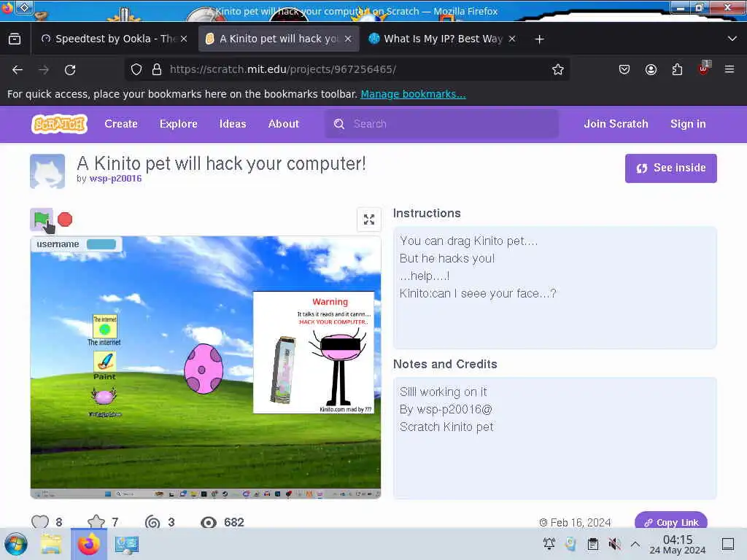Click Sign in

(x=688, y=124)
